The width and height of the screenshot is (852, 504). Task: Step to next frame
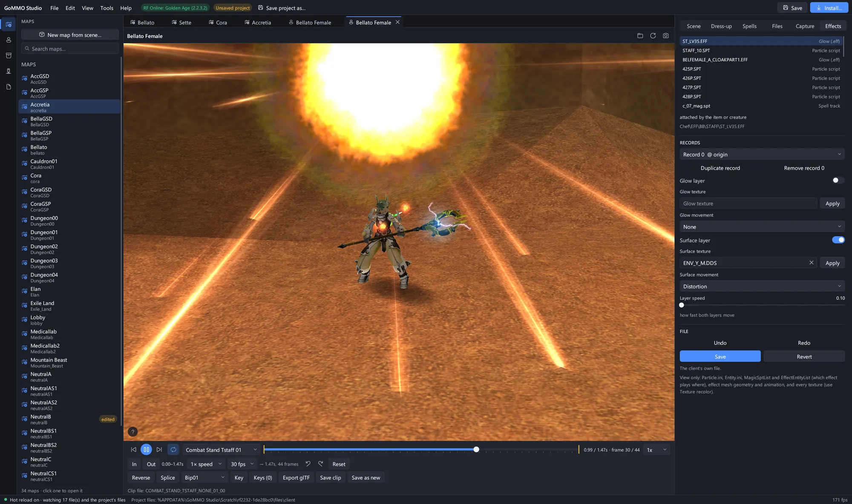[x=159, y=450]
